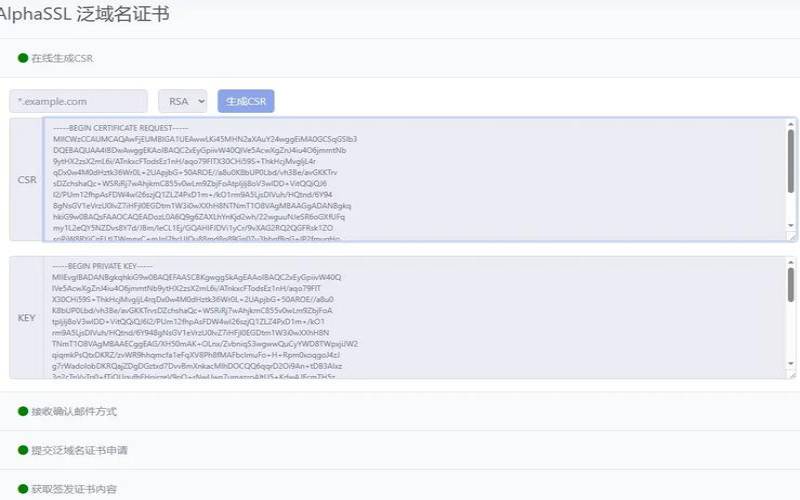Click the CSR label
The height and width of the screenshot is (500, 800).
(27, 180)
